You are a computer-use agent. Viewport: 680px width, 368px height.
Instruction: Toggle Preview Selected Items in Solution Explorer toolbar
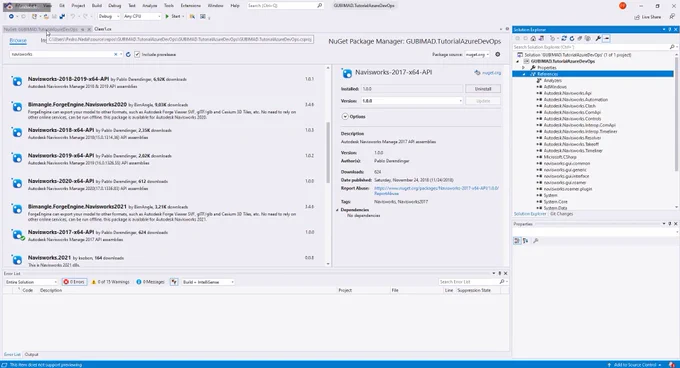(x=606, y=39)
